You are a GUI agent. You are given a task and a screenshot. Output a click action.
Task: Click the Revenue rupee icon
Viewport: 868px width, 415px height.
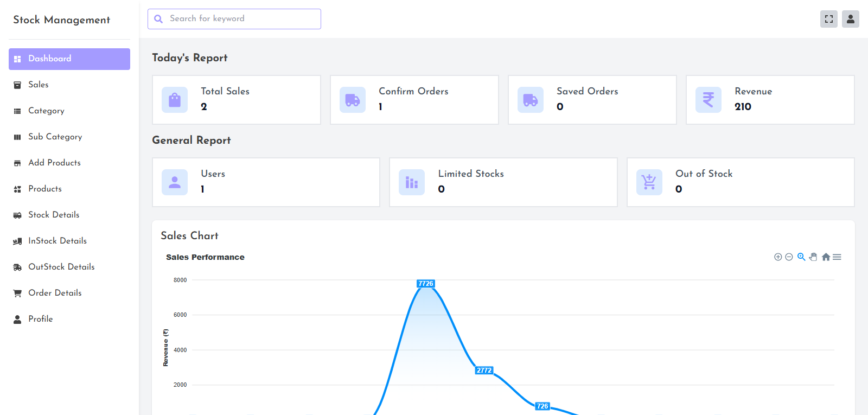tap(709, 100)
